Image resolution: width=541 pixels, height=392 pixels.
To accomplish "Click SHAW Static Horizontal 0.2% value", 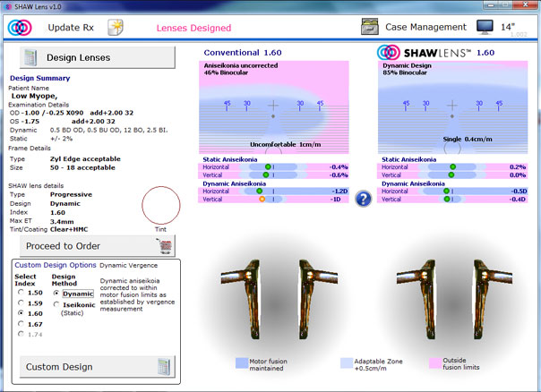I will (x=518, y=166).
